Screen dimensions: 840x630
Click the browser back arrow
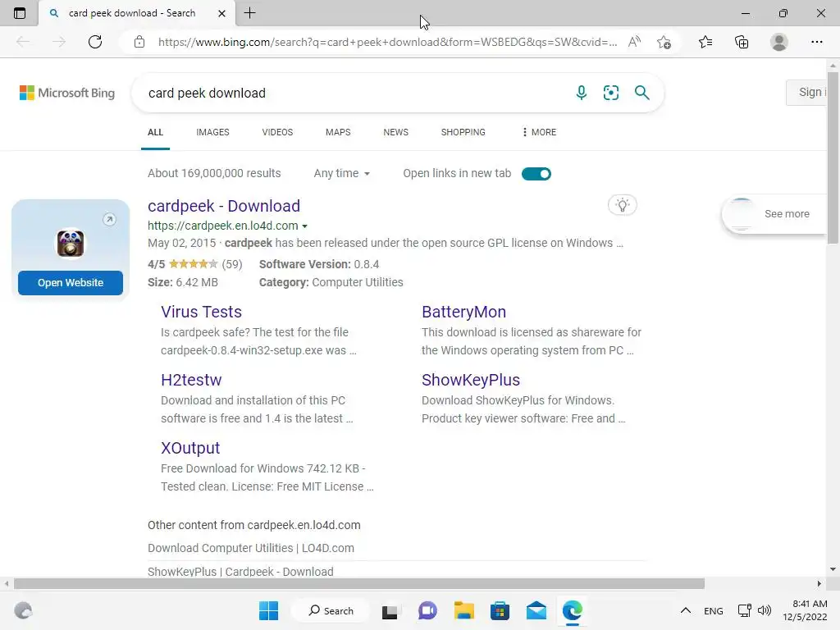pos(22,42)
